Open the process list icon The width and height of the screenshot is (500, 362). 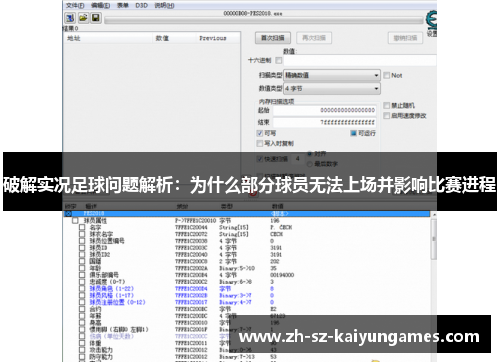70,18
